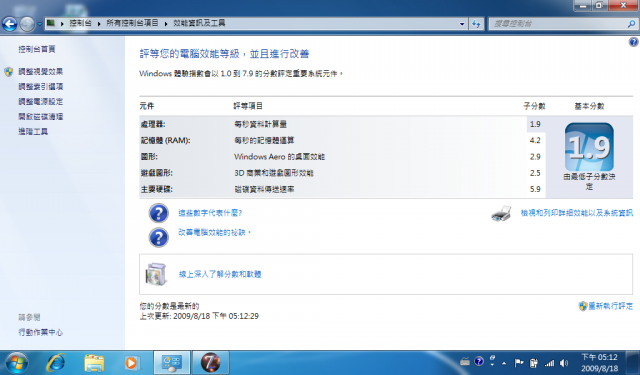Open 檢視和列印詳細效能以及系統資訊 link
Screen dimensions: 640x375
pos(576,213)
